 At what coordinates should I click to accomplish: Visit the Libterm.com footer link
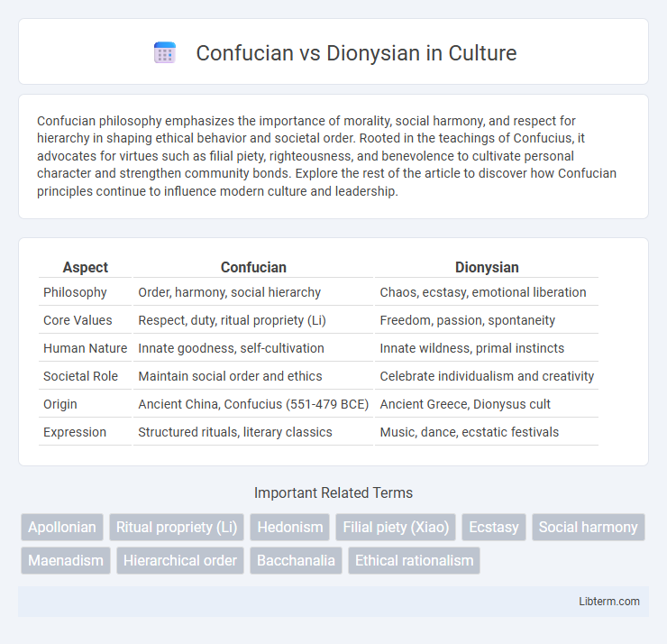click(x=608, y=601)
